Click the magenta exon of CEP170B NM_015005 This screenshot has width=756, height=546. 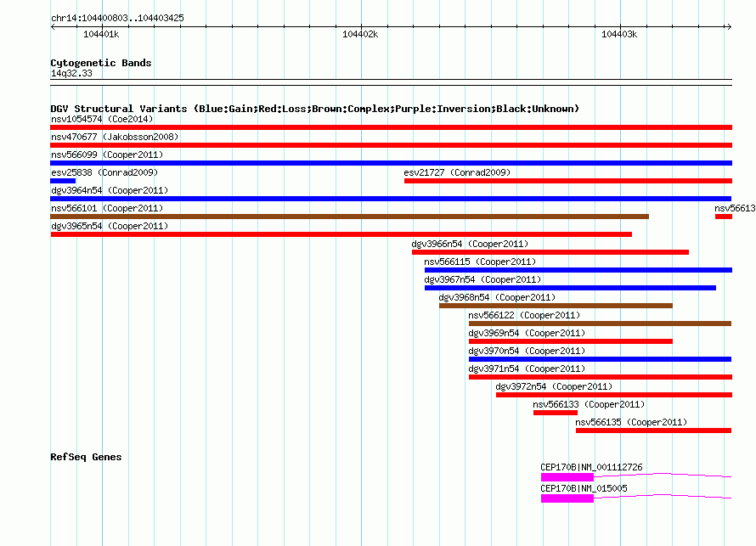coord(567,498)
